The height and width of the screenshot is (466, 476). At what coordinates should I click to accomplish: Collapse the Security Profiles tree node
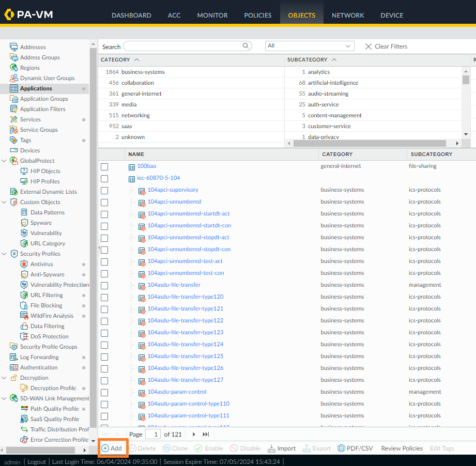click(5, 254)
